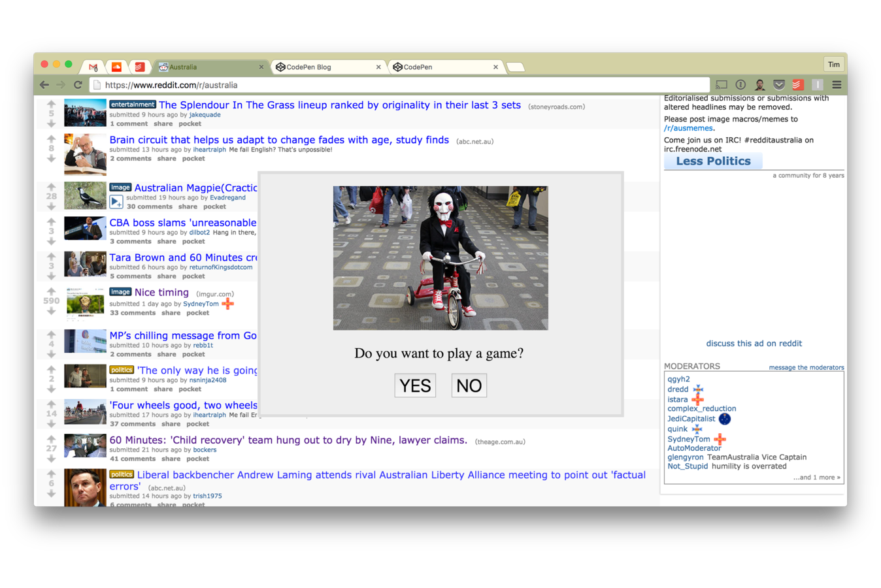The width and height of the screenshot is (881, 588).
Task: Click the Pocket extension icon in toolbar
Action: click(x=778, y=85)
